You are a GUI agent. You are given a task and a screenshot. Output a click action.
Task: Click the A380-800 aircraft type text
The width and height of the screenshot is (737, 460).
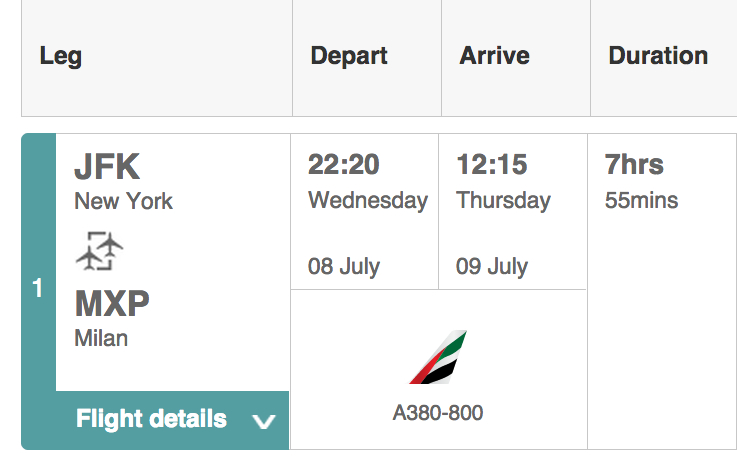[x=438, y=413]
